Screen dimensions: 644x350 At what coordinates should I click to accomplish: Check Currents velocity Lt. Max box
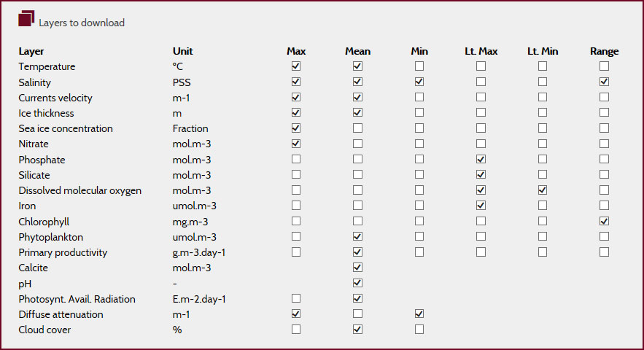click(481, 97)
